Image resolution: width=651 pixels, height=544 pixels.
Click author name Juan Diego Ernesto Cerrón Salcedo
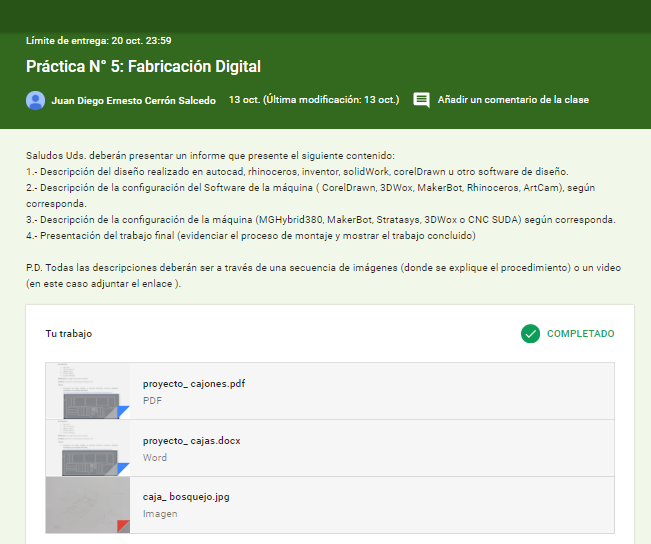133,100
